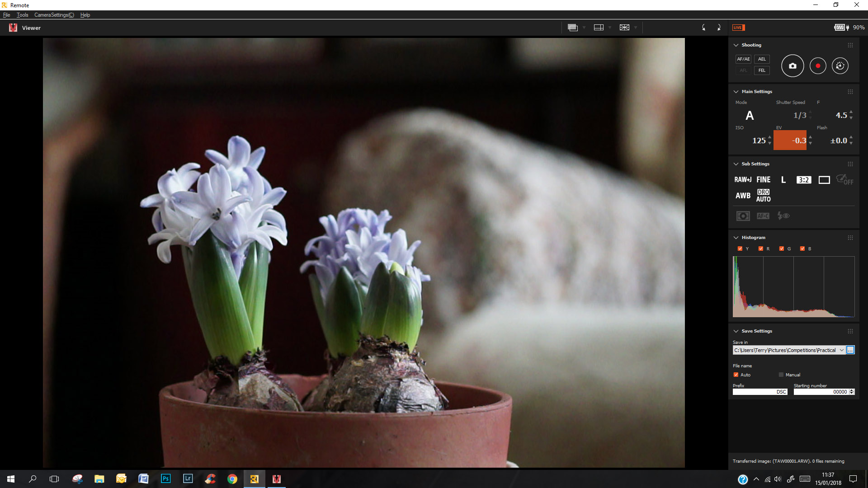
Task: Show hidden system tray icons
Action: [756, 479]
